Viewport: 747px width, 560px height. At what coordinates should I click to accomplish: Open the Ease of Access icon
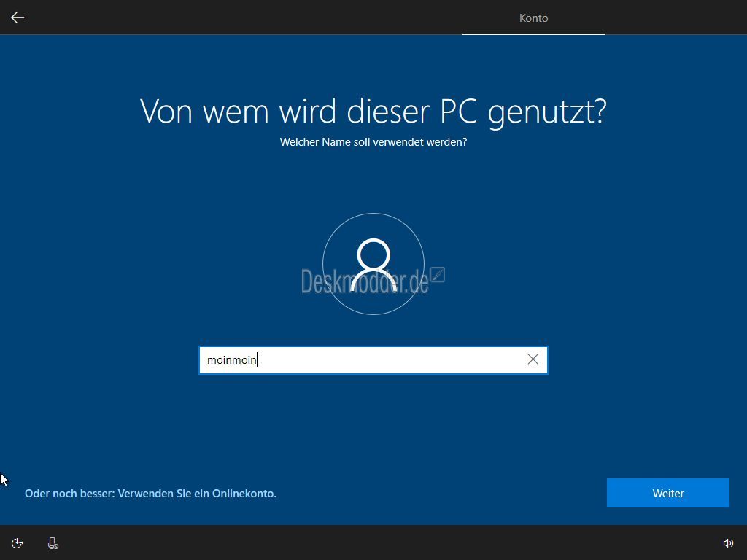[18, 543]
